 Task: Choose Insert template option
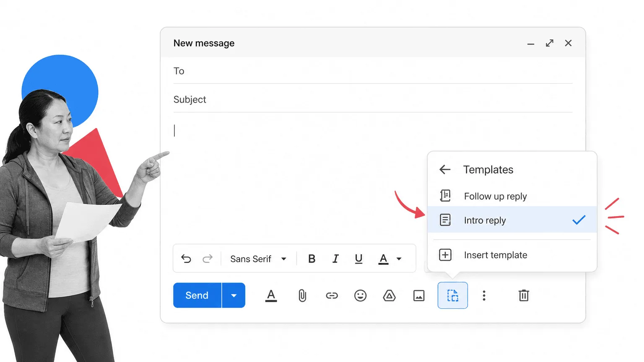pyautogui.click(x=512, y=255)
